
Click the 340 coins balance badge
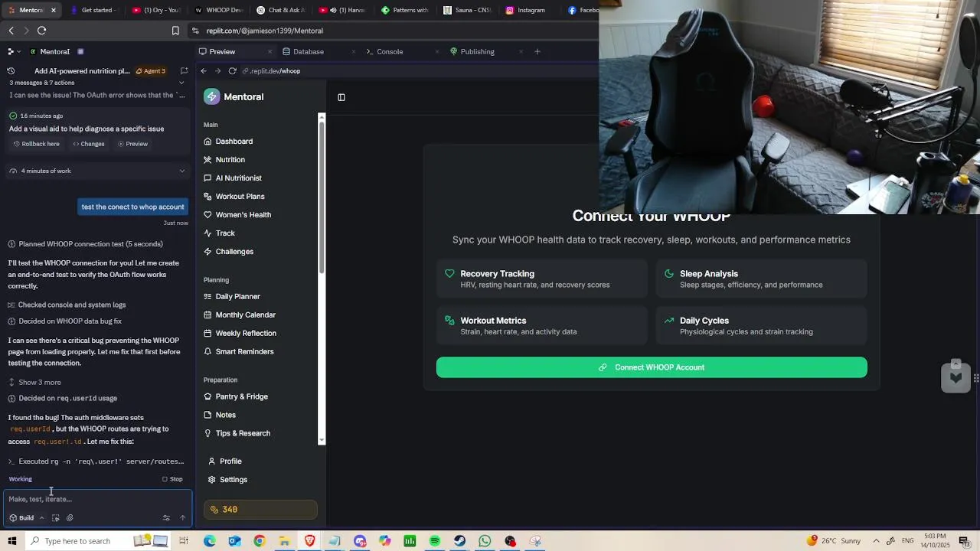point(260,510)
